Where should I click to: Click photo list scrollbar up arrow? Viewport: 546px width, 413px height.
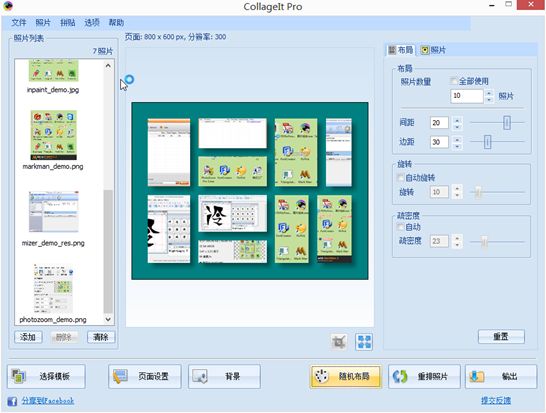coord(108,65)
